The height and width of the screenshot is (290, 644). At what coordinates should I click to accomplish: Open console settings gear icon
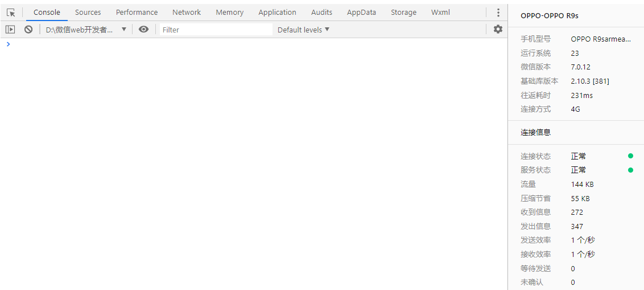(498, 29)
